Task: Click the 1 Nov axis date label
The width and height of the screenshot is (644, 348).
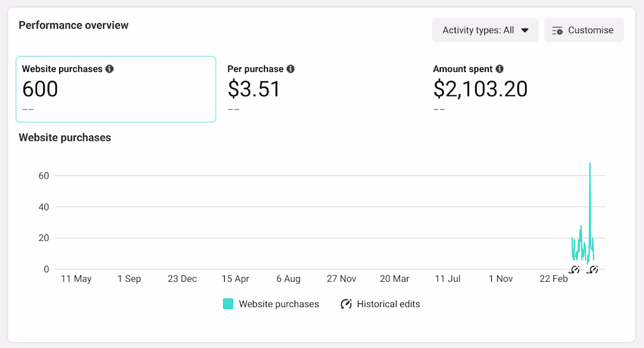Action: tap(501, 278)
